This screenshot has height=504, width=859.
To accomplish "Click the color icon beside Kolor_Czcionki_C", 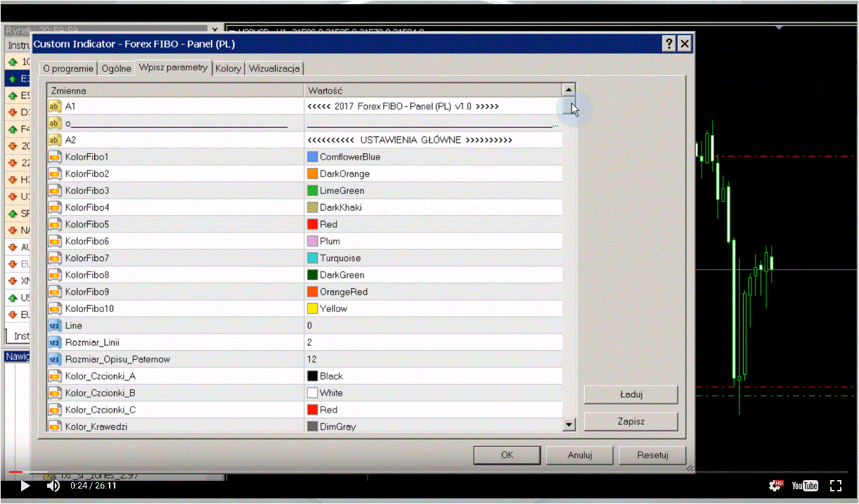I will tap(55, 410).
